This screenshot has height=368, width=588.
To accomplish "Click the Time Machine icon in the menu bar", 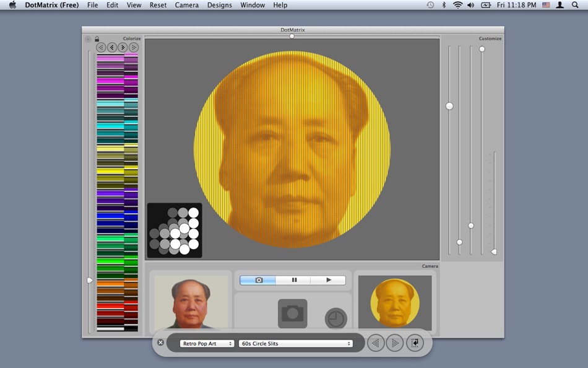I will point(430,5).
